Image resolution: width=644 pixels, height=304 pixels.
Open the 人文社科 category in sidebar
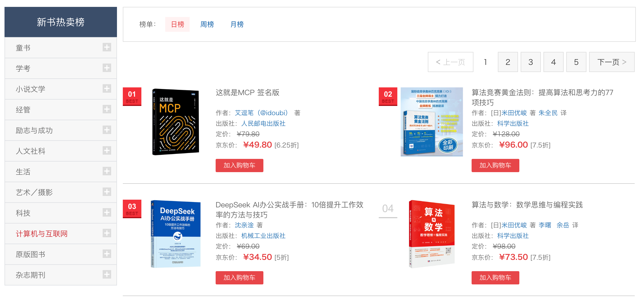click(31, 151)
